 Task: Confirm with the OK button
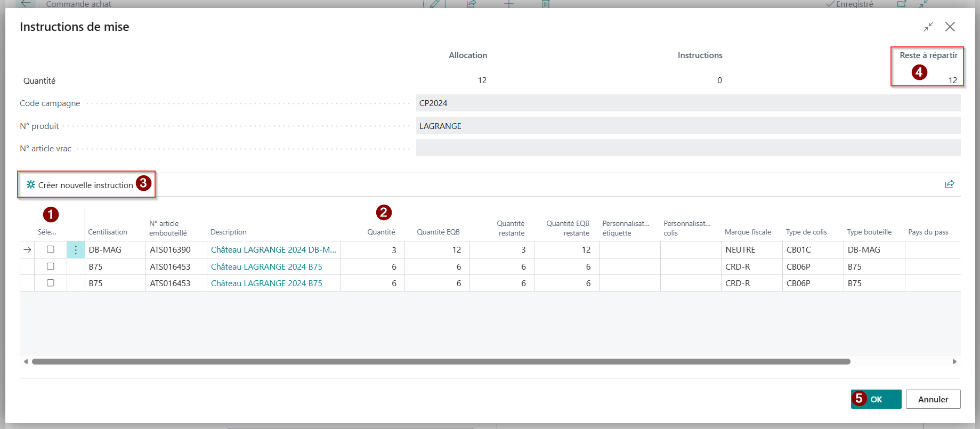tap(876, 399)
